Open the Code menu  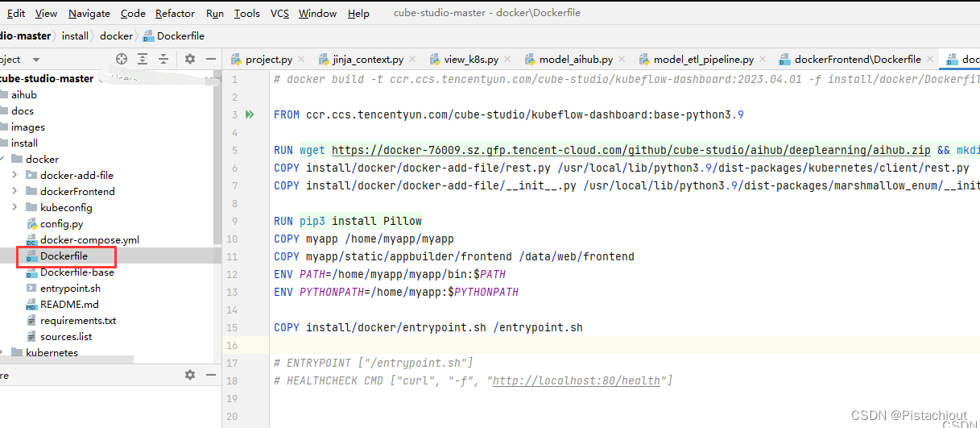[x=133, y=13]
